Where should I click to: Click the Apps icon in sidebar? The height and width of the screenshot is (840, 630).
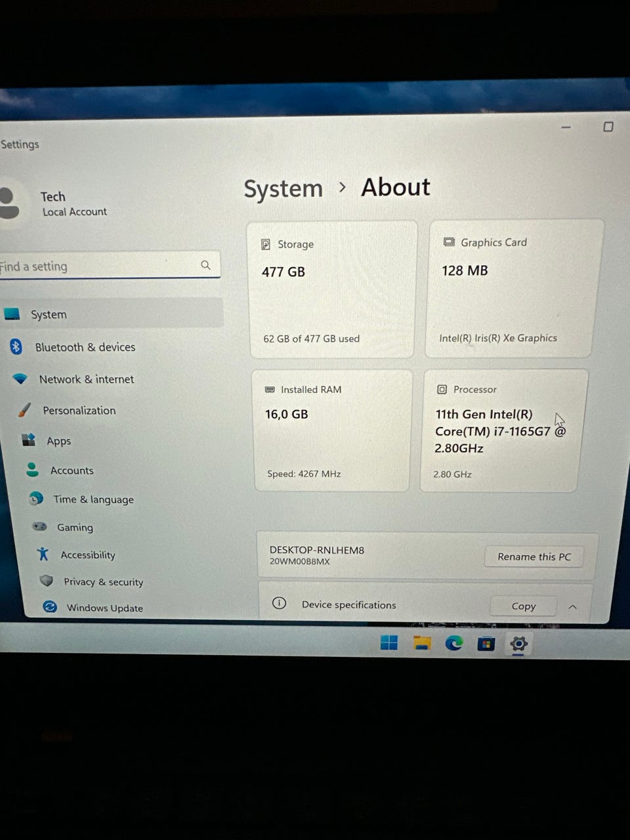28,440
